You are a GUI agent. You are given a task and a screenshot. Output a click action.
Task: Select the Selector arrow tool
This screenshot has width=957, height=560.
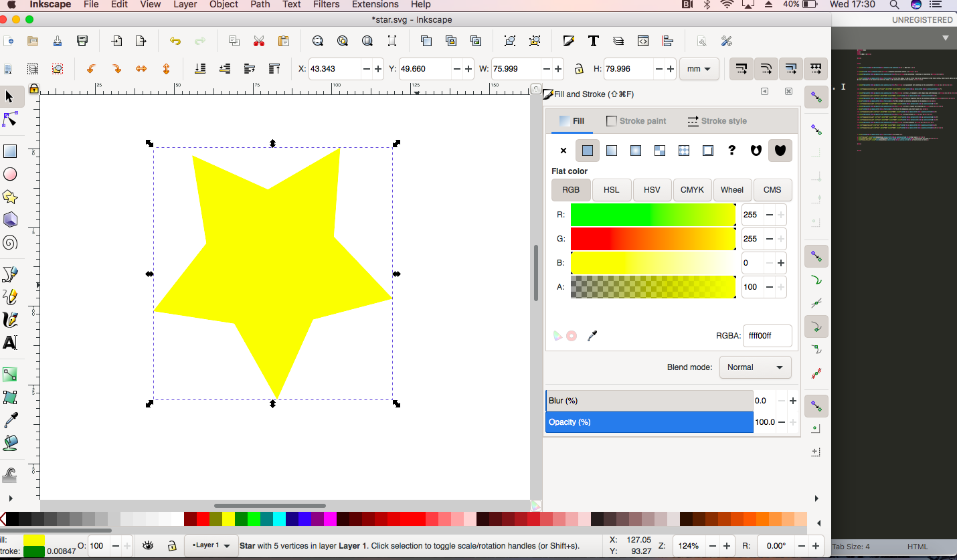coord(10,97)
